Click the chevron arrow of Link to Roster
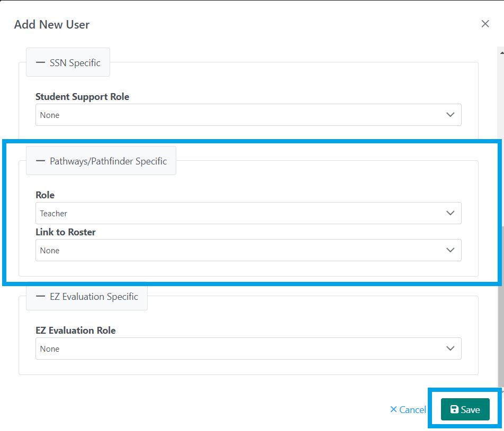Screen dimensions: 504x431 click(x=451, y=250)
